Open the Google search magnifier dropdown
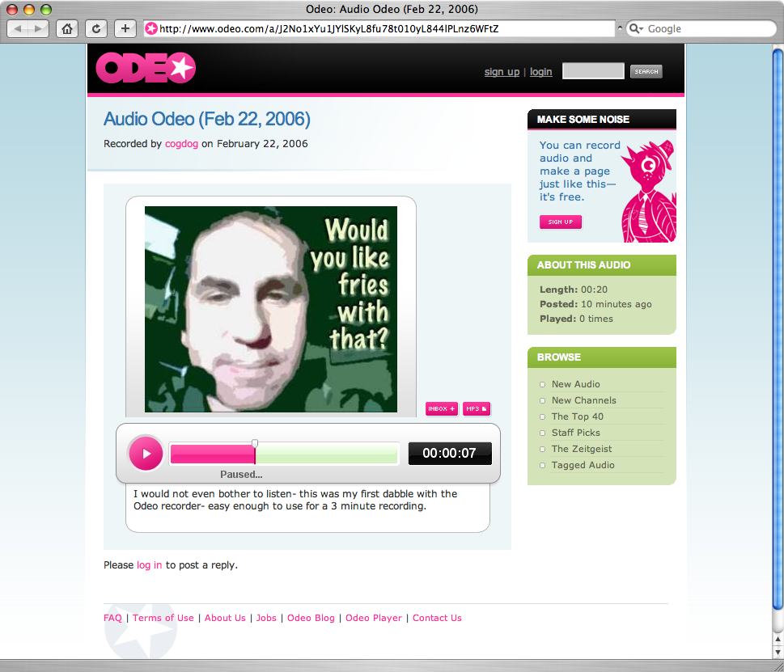Image resolution: width=784 pixels, height=672 pixels. tap(636, 28)
